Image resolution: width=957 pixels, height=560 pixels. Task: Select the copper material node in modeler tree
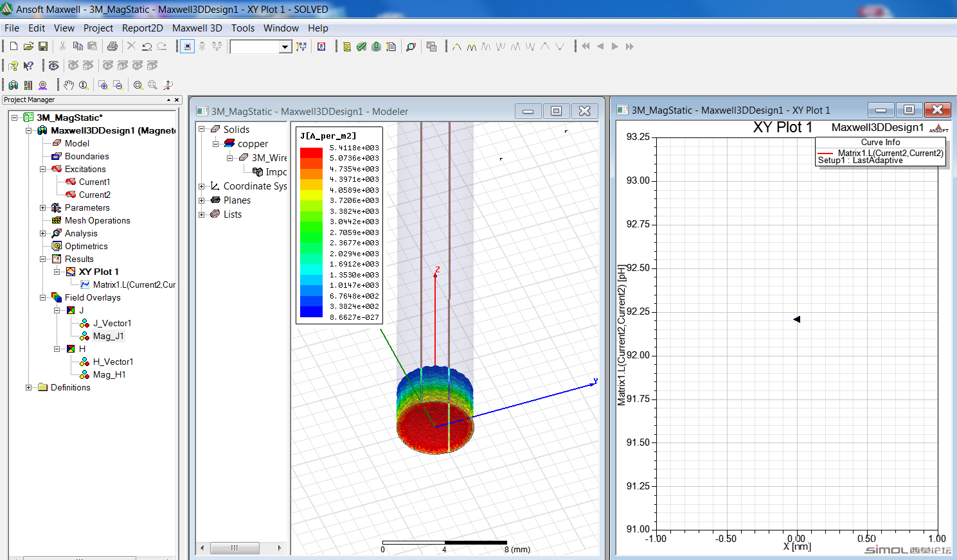(253, 144)
